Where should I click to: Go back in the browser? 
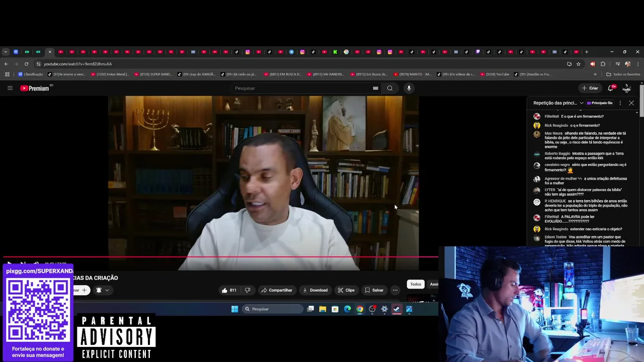point(6,64)
